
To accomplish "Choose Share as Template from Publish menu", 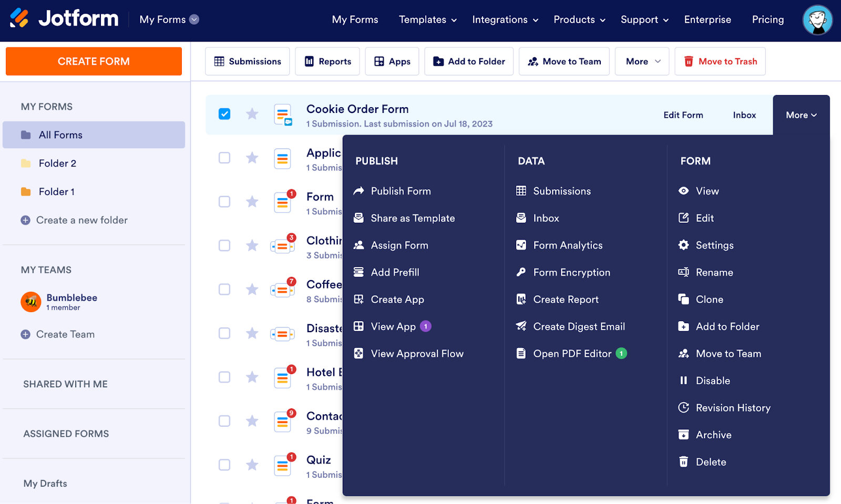I will 413,218.
